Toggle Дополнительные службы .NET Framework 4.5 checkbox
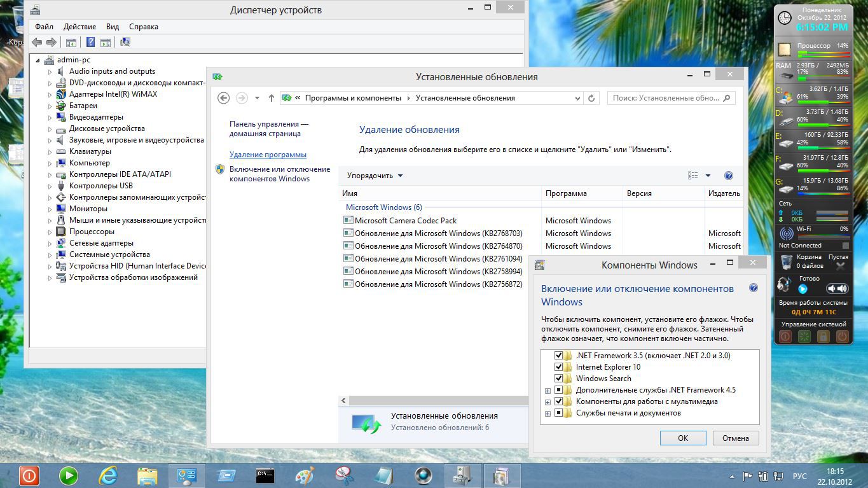 559,390
